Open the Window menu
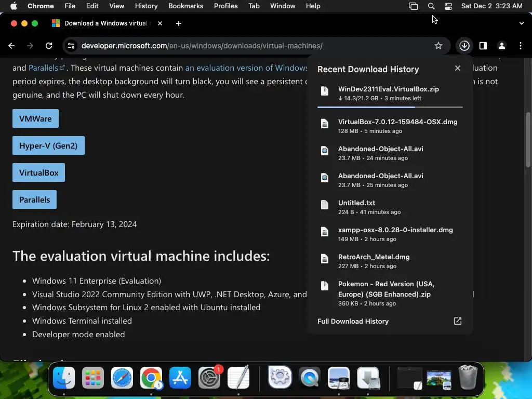The height and width of the screenshot is (399, 532). [283, 6]
